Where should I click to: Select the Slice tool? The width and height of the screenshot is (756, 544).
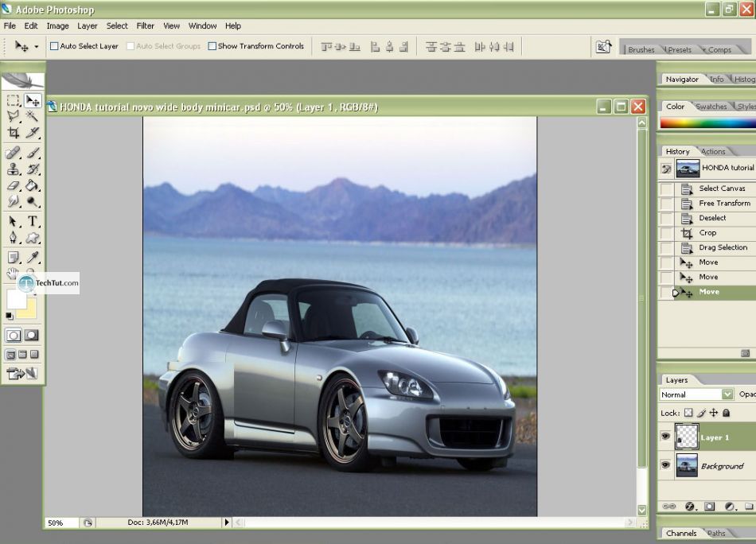tap(33, 132)
